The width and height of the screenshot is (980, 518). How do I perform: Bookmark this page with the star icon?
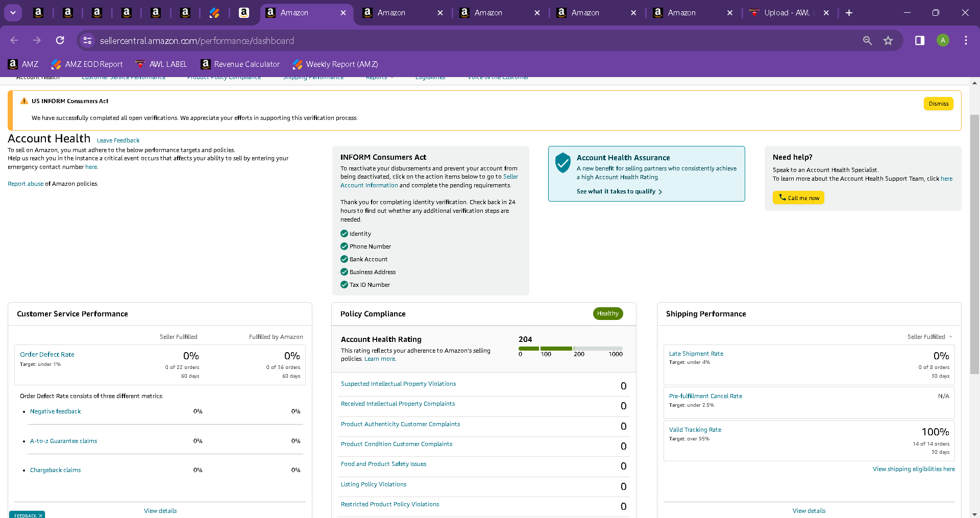888,40
